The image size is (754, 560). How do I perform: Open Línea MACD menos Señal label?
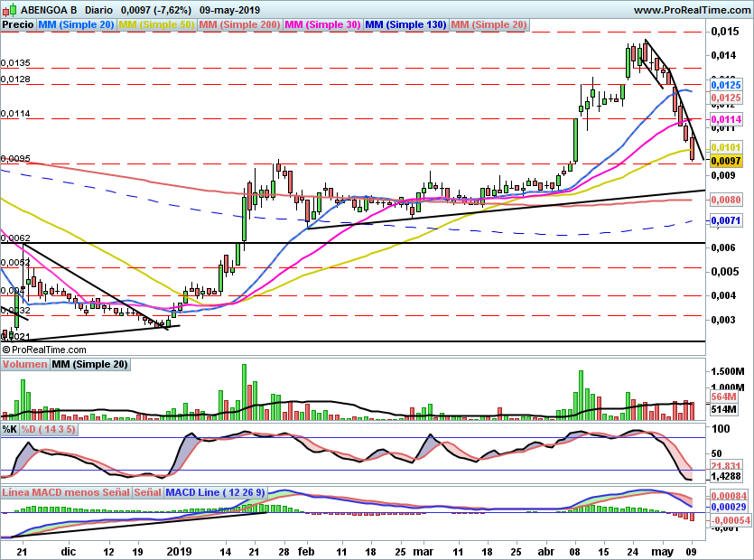pyautogui.click(x=66, y=492)
